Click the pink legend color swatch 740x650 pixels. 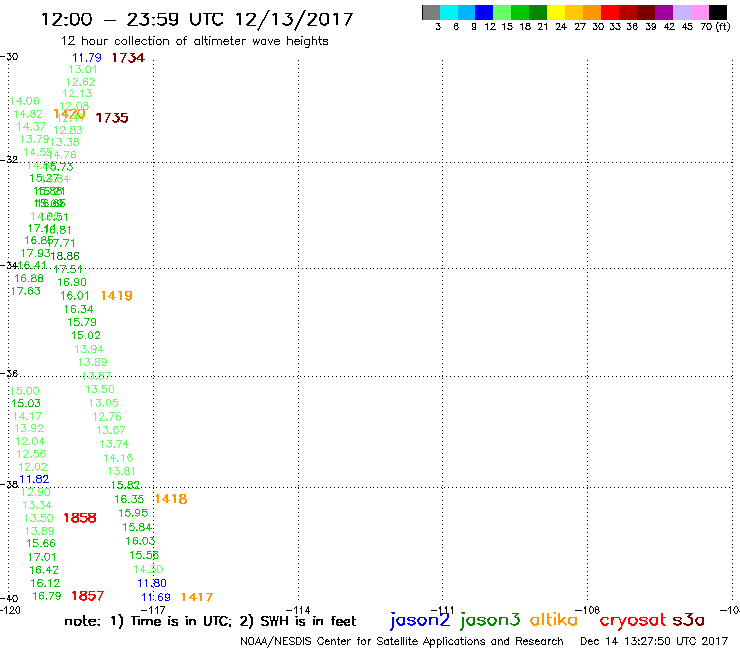point(699,12)
